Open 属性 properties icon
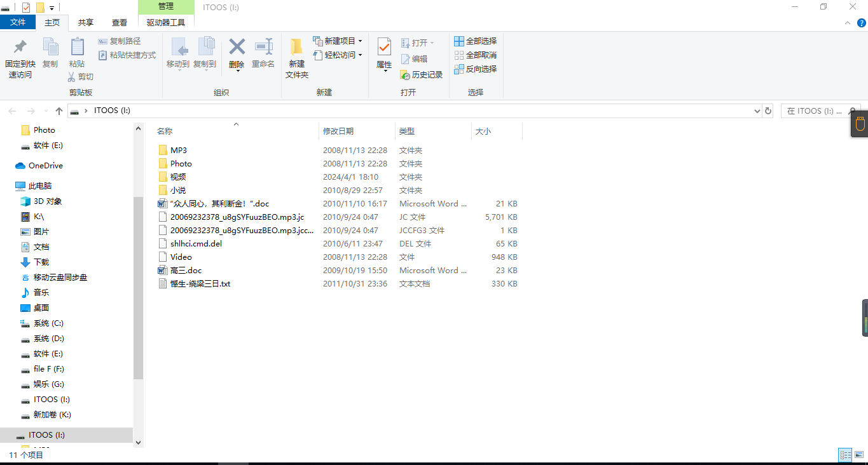This screenshot has height=465, width=868. [384, 46]
